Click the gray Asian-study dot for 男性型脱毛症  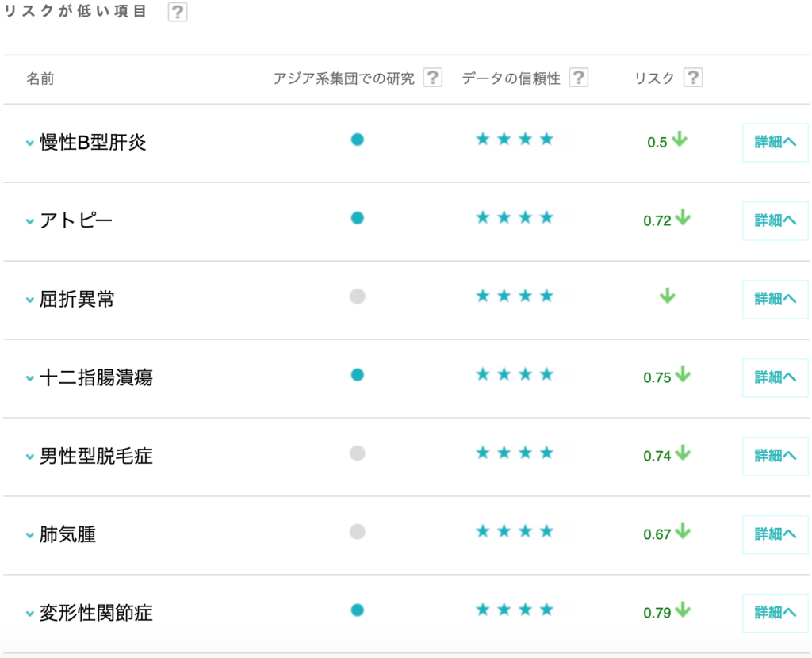[x=358, y=453]
